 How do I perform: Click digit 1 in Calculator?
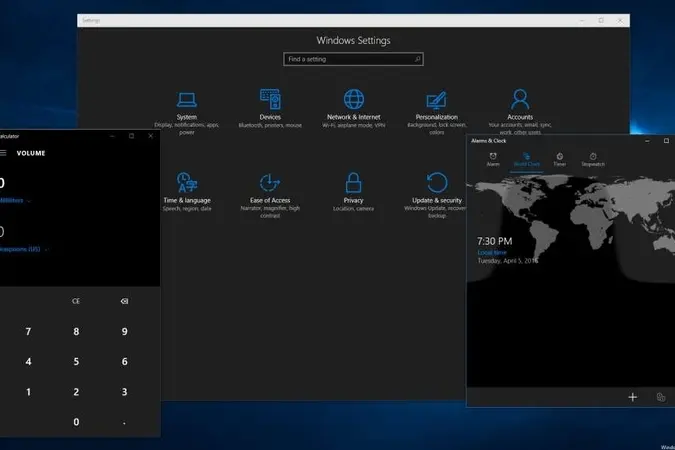28,392
